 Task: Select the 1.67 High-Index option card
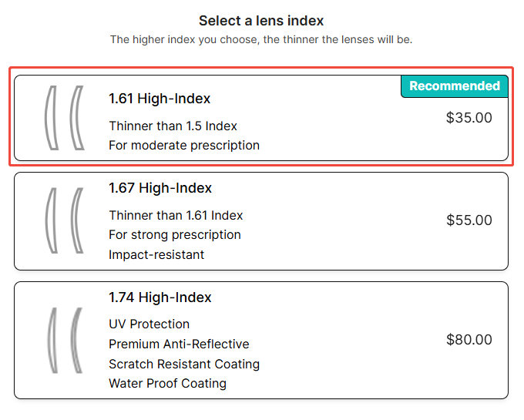[x=261, y=221]
